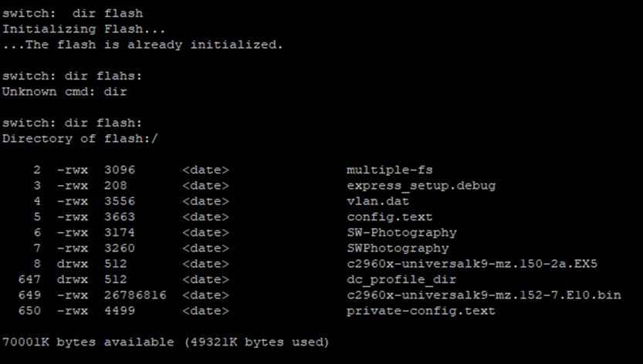The width and height of the screenshot is (643, 364).
Task: Click the SW-Photography file entry
Action: tap(401, 232)
